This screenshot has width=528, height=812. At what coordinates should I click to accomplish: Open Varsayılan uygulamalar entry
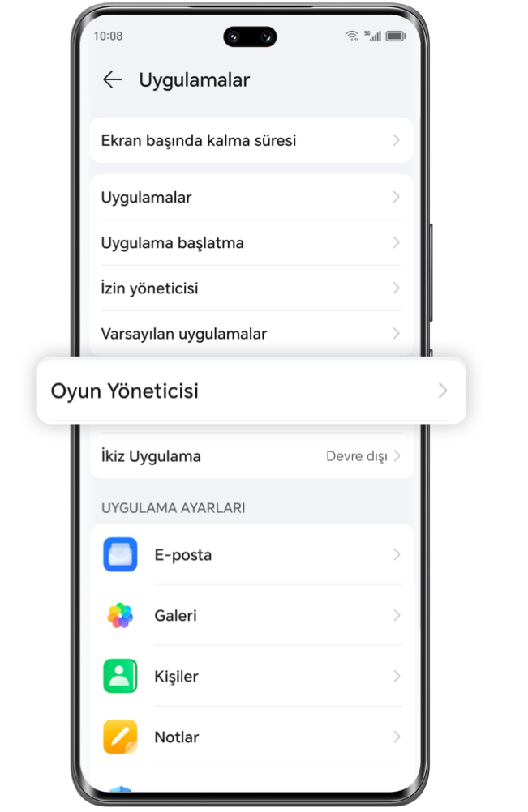click(251, 334)
